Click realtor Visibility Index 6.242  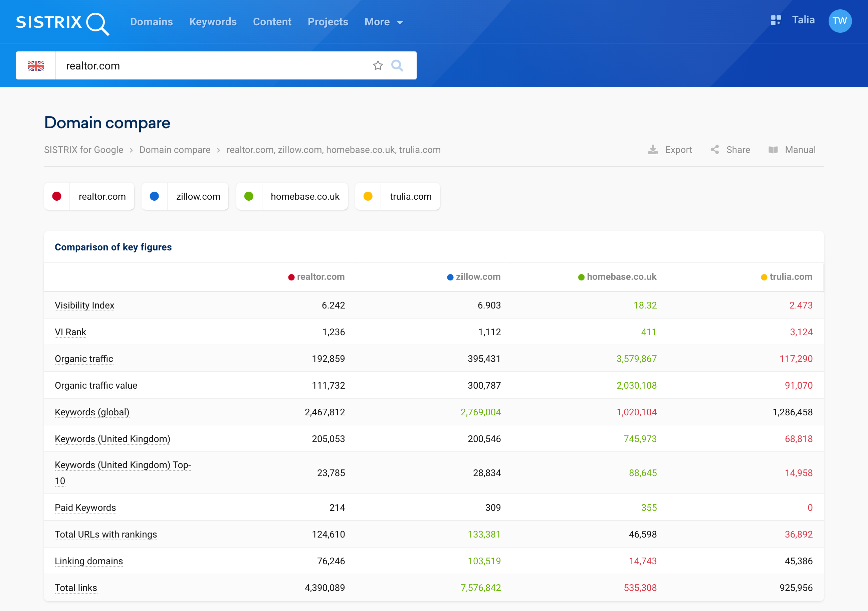[333, 305]
